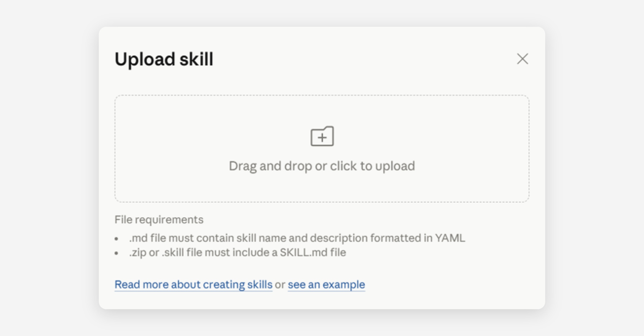This screenshot has width=644, height=336.
Task: Choose a skill file via the folder icon
Action: pos(322,136)
